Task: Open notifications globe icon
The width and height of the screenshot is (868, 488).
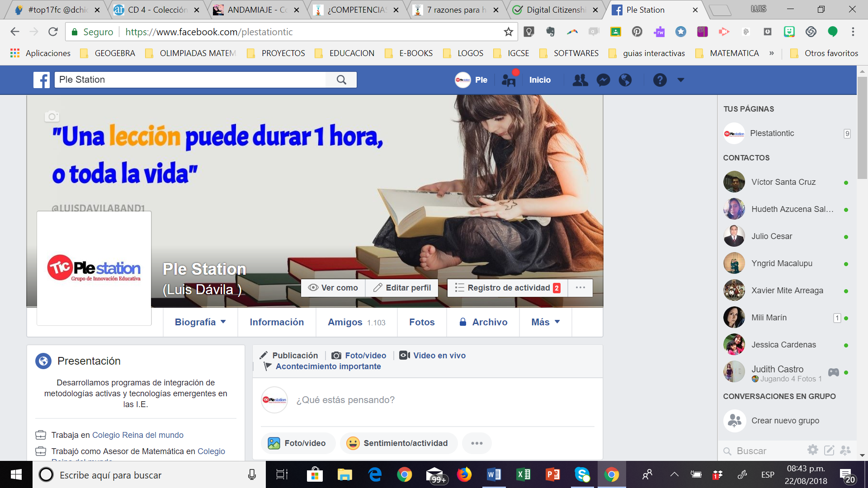Action: point(625,80)
